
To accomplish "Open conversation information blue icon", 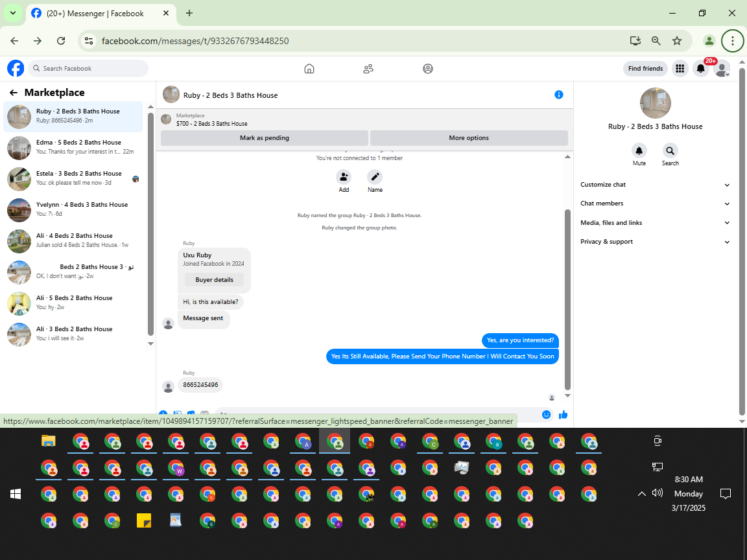I will point(559,95).
